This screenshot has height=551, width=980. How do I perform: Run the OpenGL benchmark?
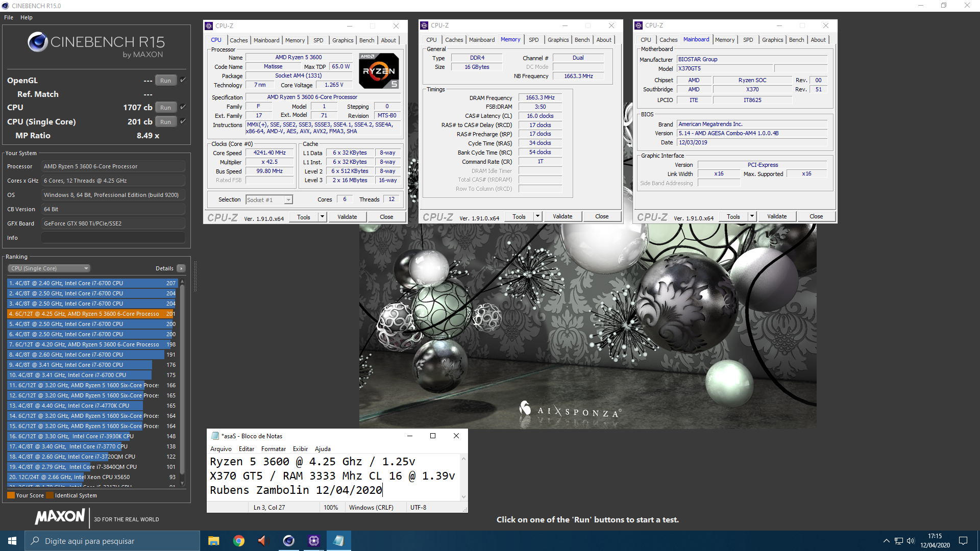(x=165, y=81)
